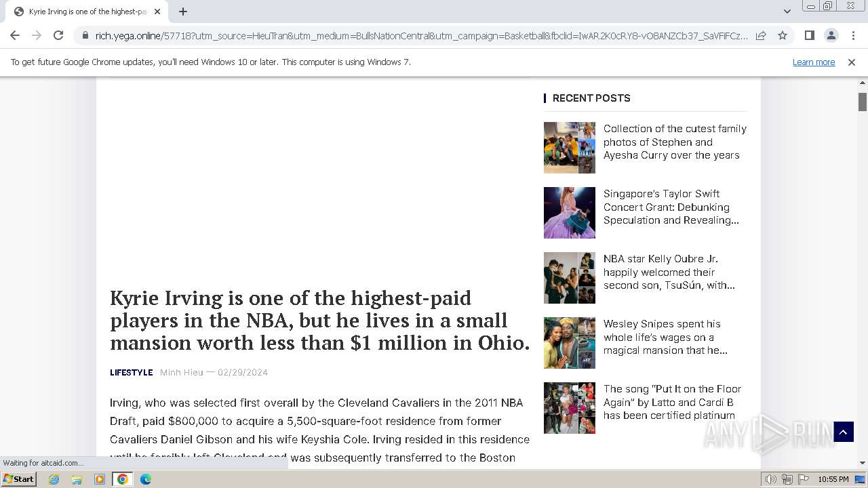Jump to top with the back-to-top button
This screenshot has width=868, height=488.
pos(844,432)
